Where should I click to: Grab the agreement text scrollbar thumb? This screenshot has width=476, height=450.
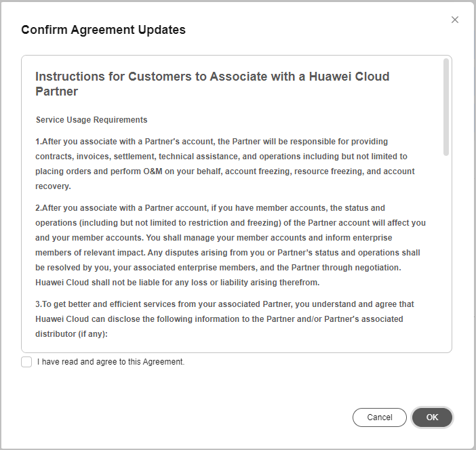coord(445,106)
